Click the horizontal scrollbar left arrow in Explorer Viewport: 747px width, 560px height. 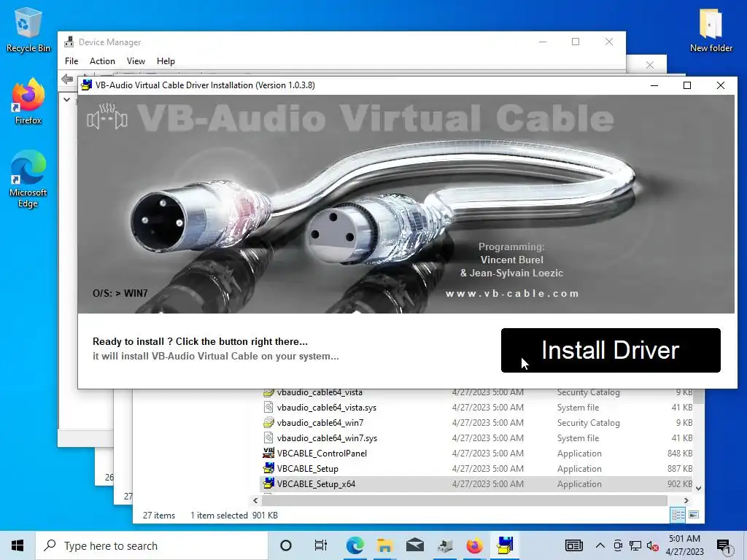tap(255, 500)
